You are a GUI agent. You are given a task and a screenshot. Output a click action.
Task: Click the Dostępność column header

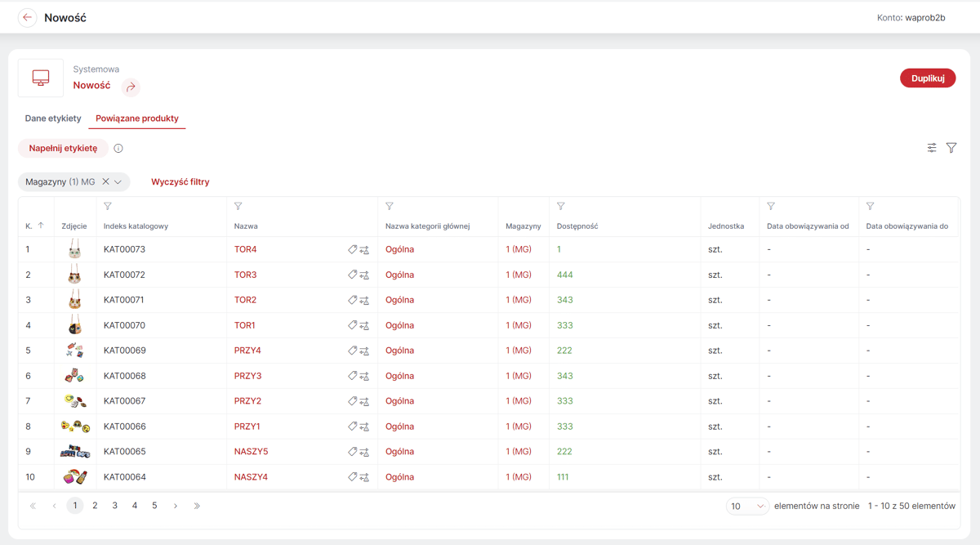click(577, 226)
